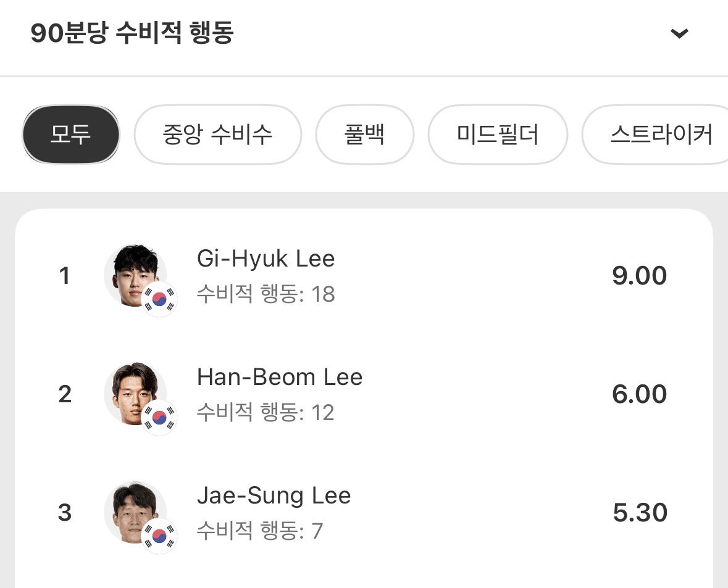Expand the 90분당 수비적 행동 dropdown chevron
The image size is (728, 588).
(x=679, y=33)
